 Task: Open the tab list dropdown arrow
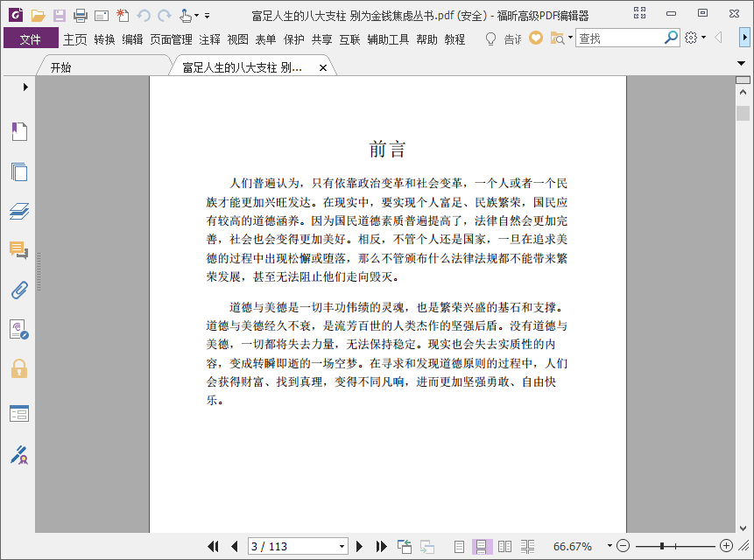tap(741, 63)
